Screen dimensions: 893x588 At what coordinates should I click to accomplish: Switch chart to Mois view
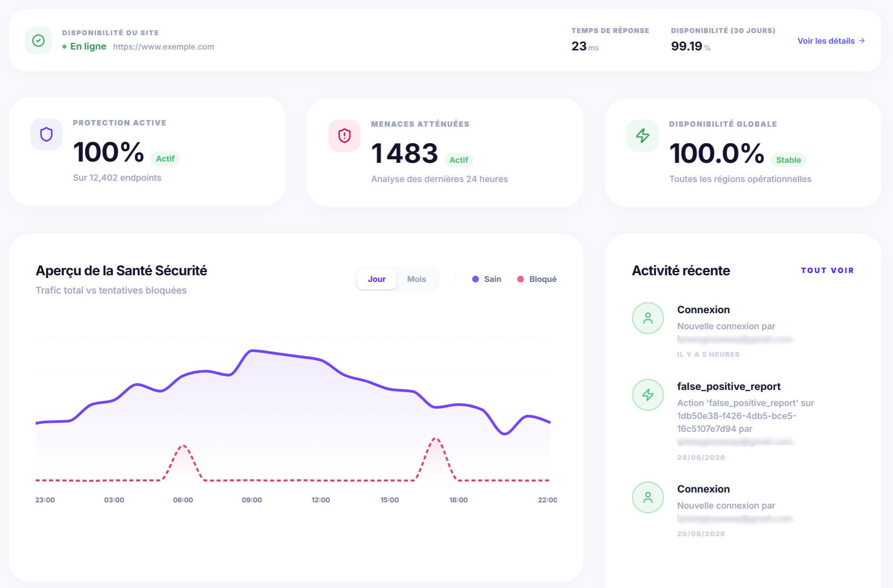417,279
